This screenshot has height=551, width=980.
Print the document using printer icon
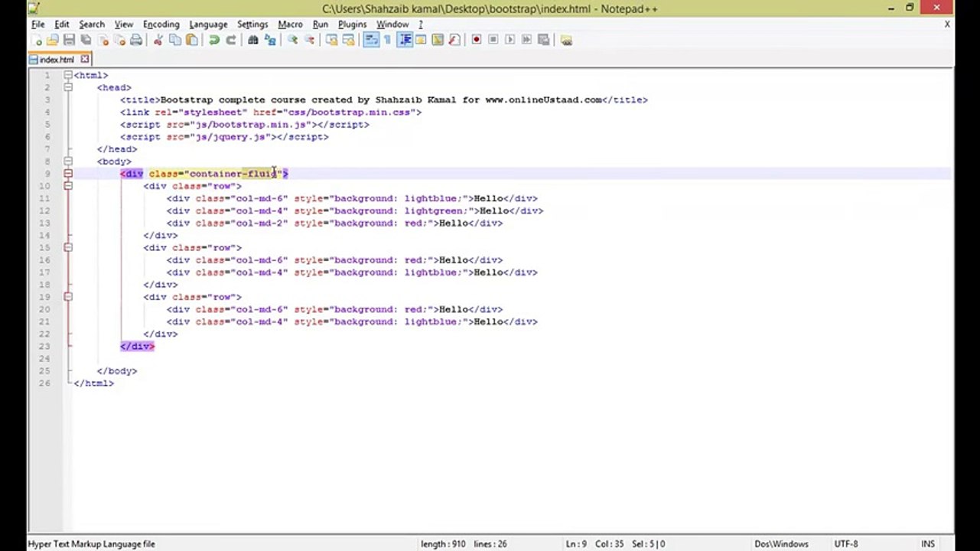(136, 40)
